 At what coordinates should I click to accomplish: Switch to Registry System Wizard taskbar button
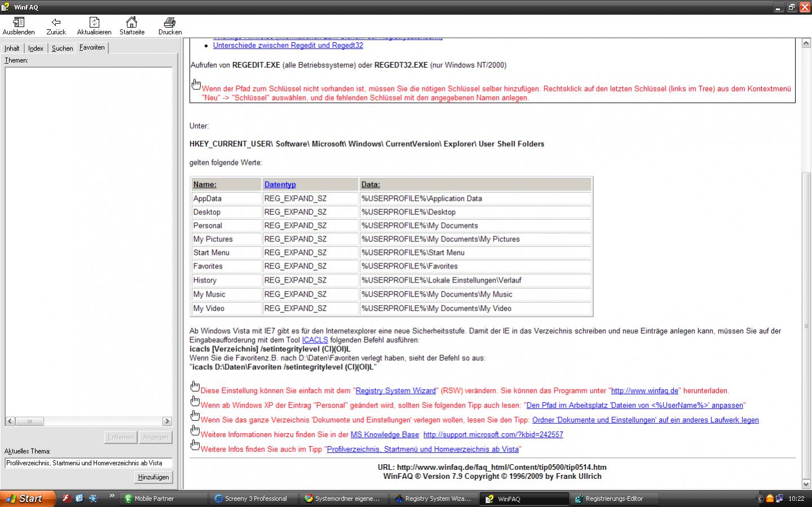[x=434, y=499]
